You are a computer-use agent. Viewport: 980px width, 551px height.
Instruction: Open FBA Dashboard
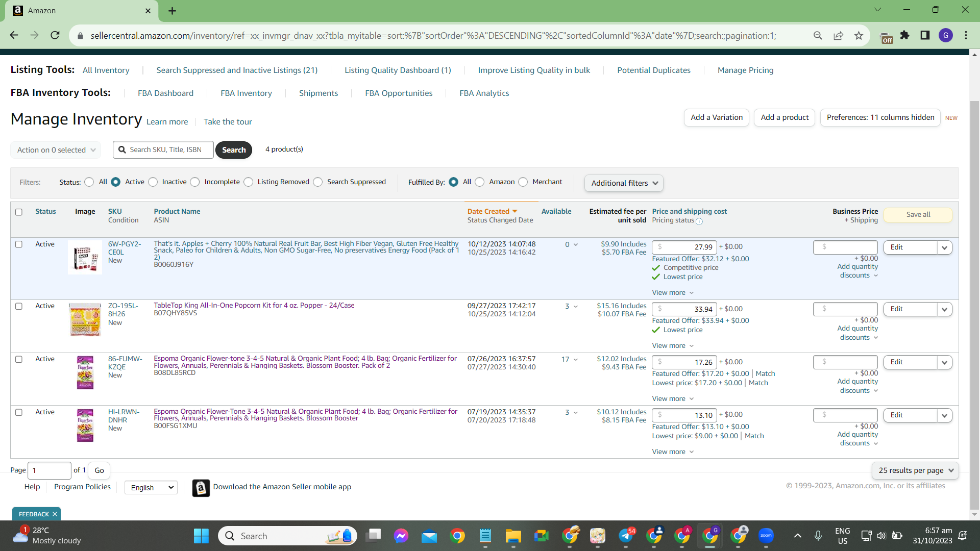(165, 93)
